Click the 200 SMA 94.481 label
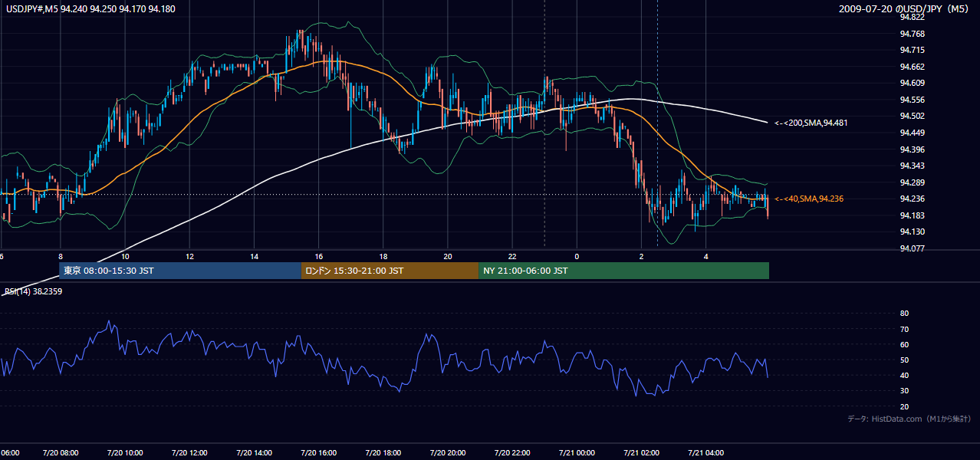Viewport: 980px width, 460px height. tap(811, 123)
